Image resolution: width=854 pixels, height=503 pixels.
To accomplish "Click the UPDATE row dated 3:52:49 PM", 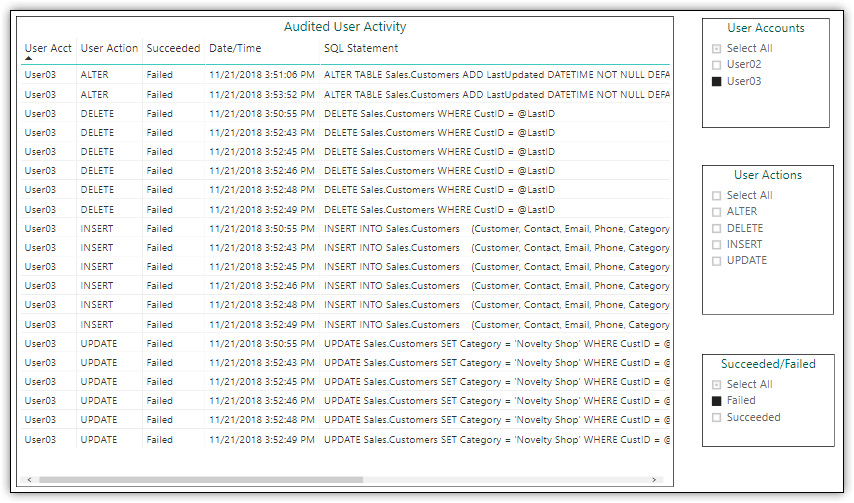I will 345,439.
